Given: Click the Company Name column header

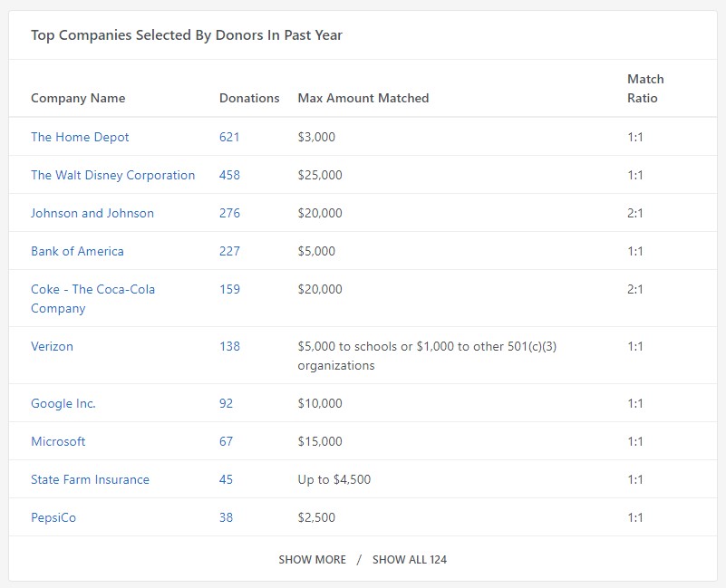Looking at the screenshot, I should click(78, 98).
